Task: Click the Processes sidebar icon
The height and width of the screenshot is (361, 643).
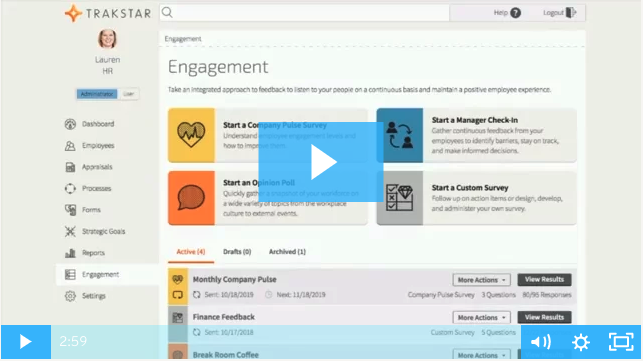Action: tap(70, 188)
